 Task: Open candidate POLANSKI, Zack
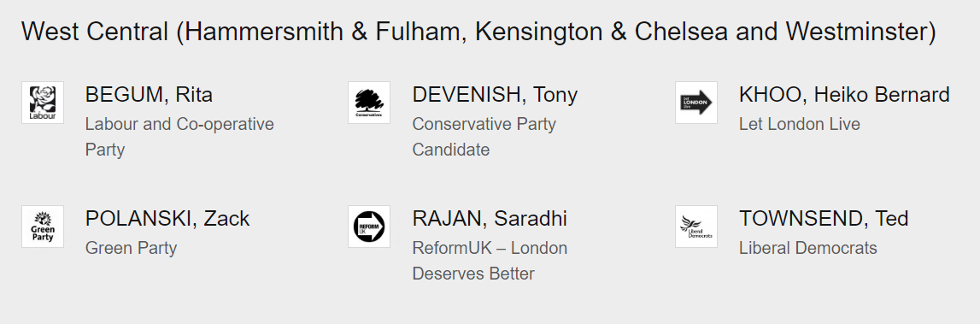coord(167,219)
